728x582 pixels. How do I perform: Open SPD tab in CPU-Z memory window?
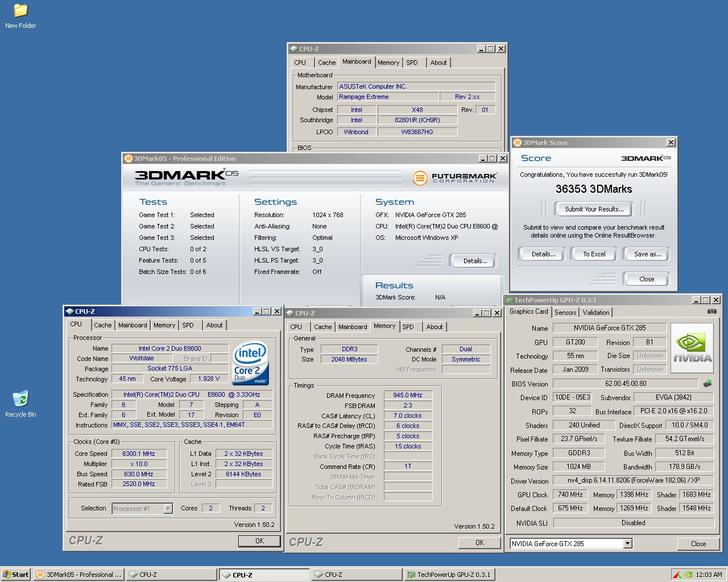click(x=408, y=327)
